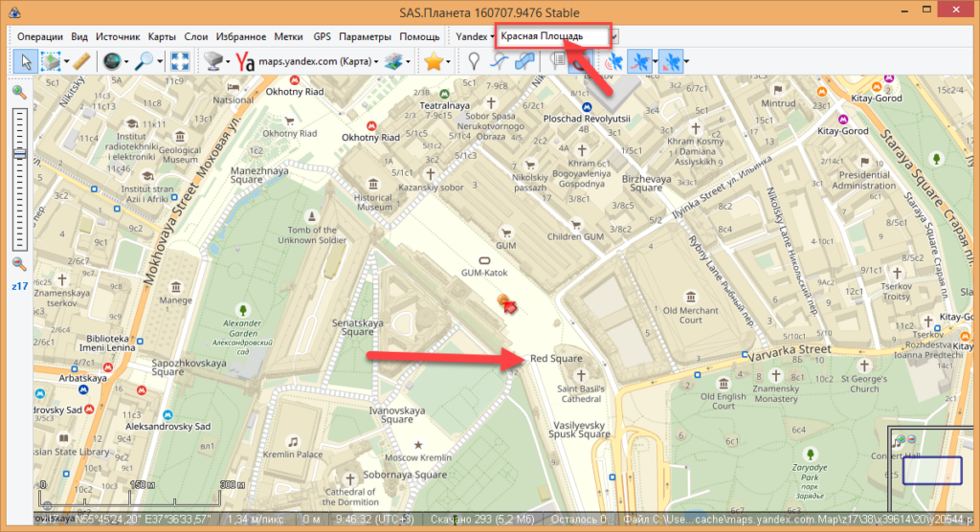
Task: Click the add placemark pin icon
Action: (x=473, y=61)
